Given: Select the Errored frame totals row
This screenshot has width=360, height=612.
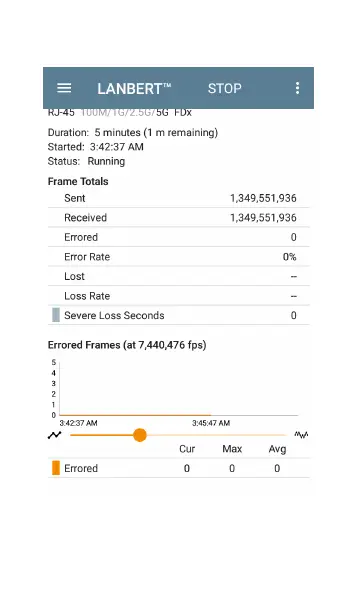Looking at the screenshot, I should [178, 237].
